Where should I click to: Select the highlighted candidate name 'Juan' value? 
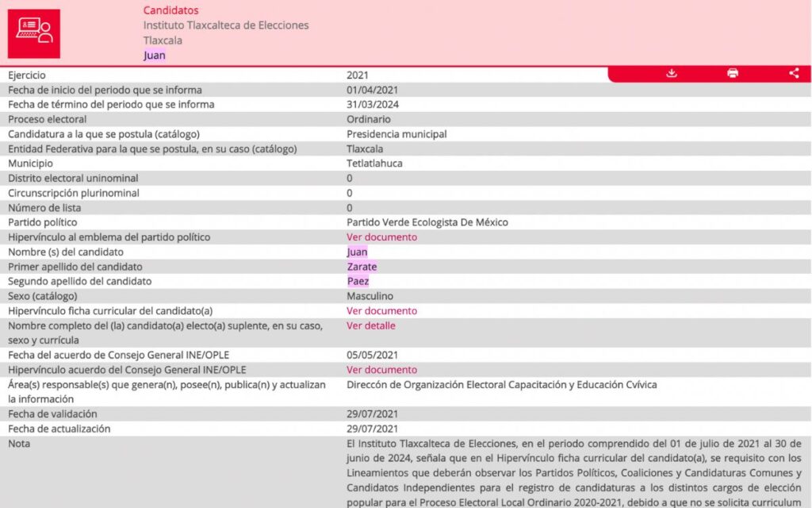tap(357, 252)
